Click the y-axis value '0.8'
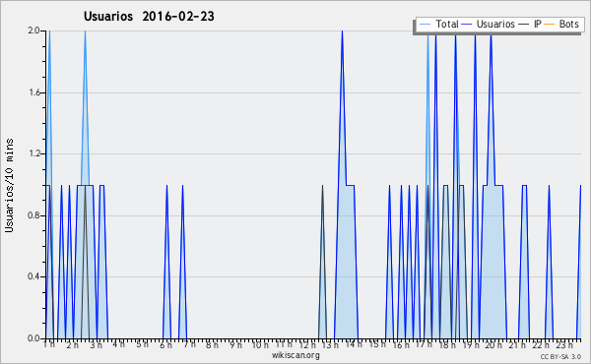This screenshot has height=364, width=591. (x=33, y=215)
